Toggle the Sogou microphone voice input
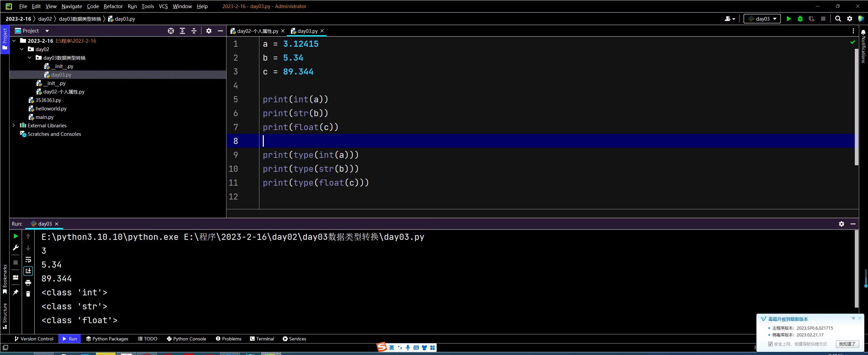 [x=408, y=348]
